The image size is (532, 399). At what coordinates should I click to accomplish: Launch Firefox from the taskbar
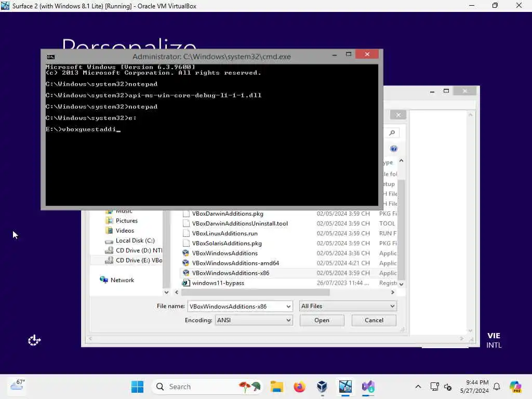coord(299,387)
